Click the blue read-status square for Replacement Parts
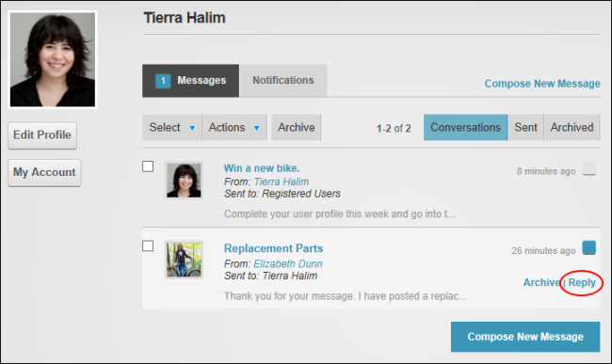This screenshot has width=612, height=364. tap(589, 247)
